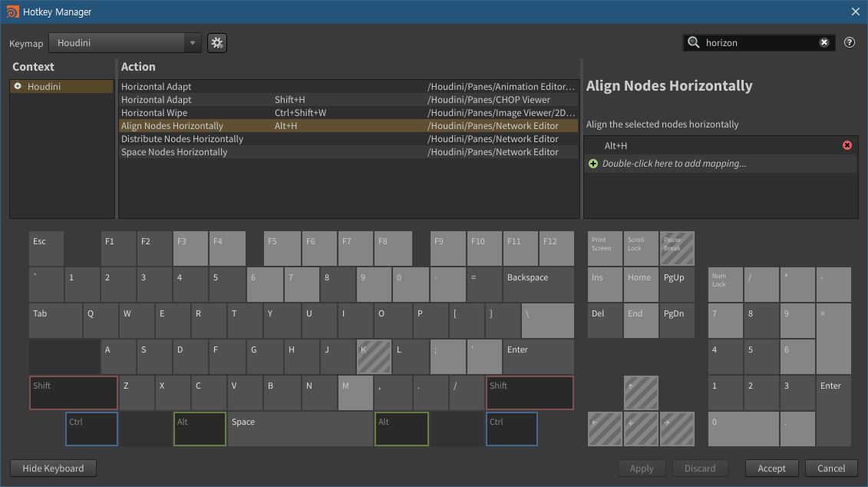Click the F5 key on virtual keyboard
Image resolution: width=868 pixels, height=487 pixels.
[x=282, y=248]
